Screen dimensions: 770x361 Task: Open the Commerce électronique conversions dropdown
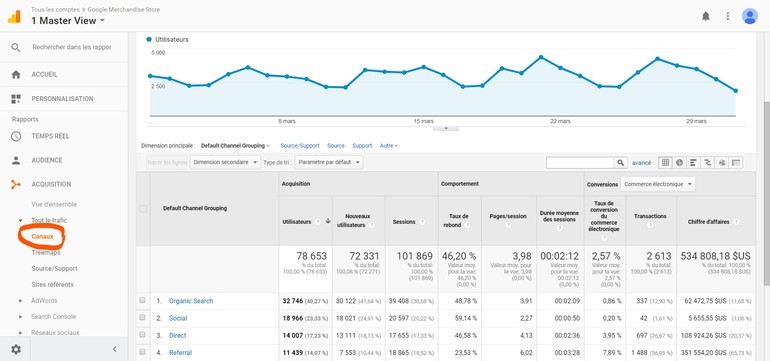[658, 184]
